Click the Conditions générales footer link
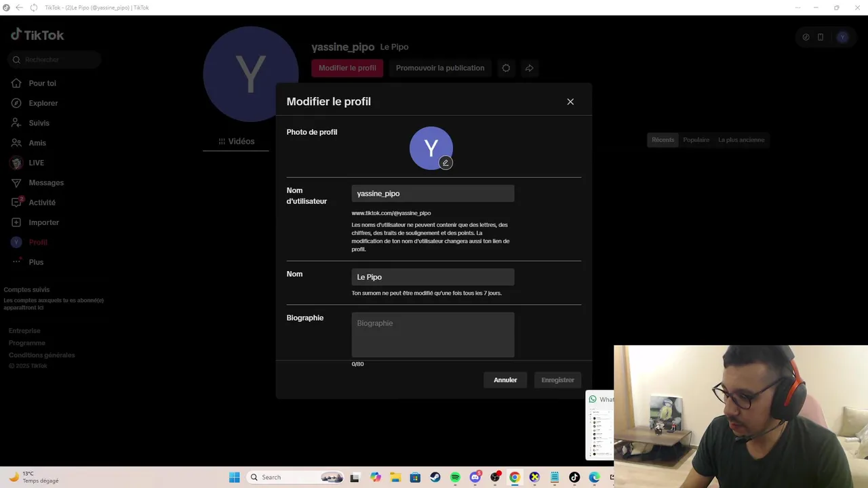Viewport: 868px width, 488px height. 42,355
